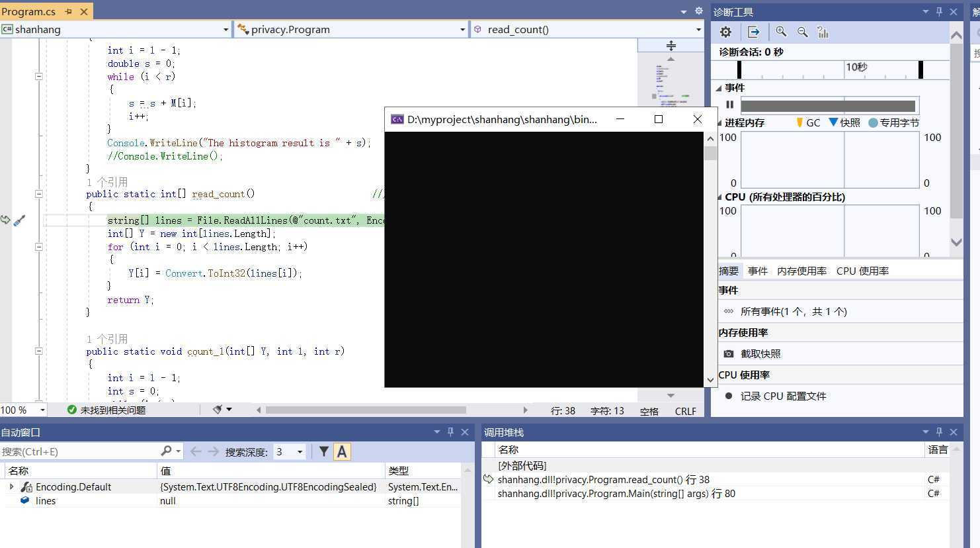
Task: Zoom out on the diagnostic timeline
Action: (x=802, y=32)
